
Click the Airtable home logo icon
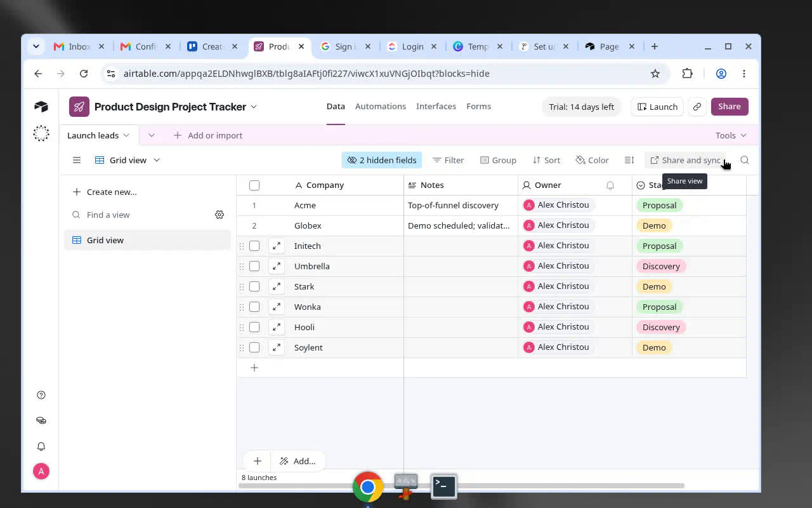coord(41,107)
